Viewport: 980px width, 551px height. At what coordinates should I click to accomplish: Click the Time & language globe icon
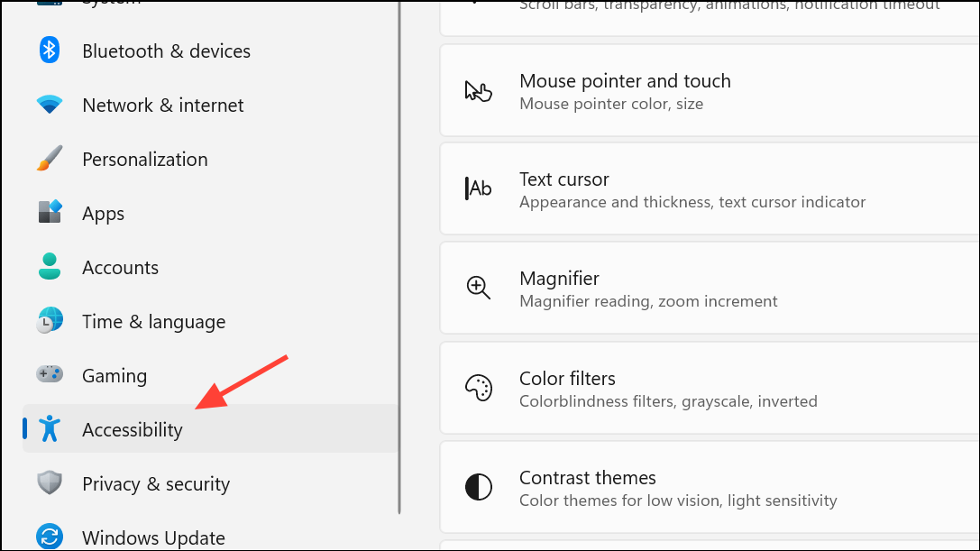50,321
